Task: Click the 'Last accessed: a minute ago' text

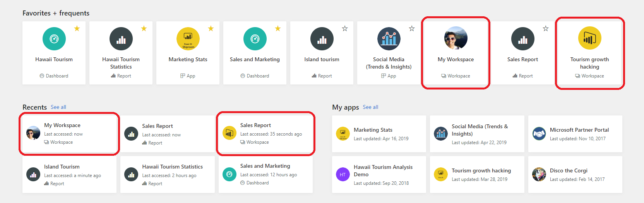Action: [x=72, y=175]
